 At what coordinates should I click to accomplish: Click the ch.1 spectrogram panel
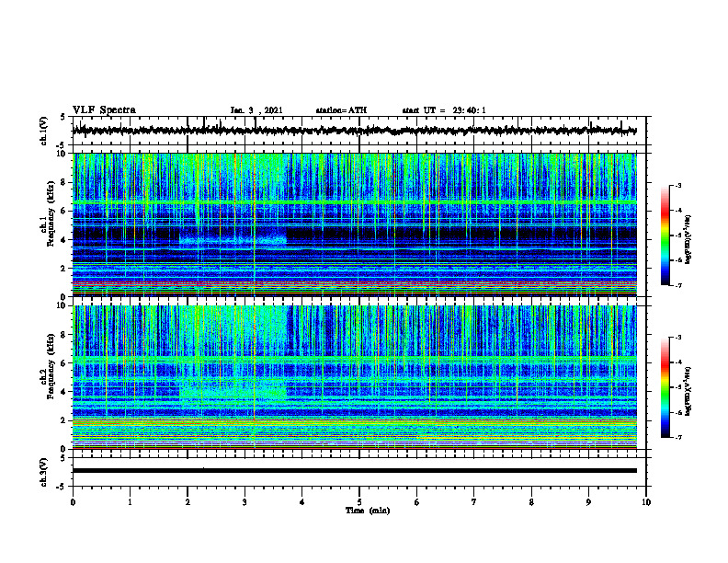(x=359, y=224)
